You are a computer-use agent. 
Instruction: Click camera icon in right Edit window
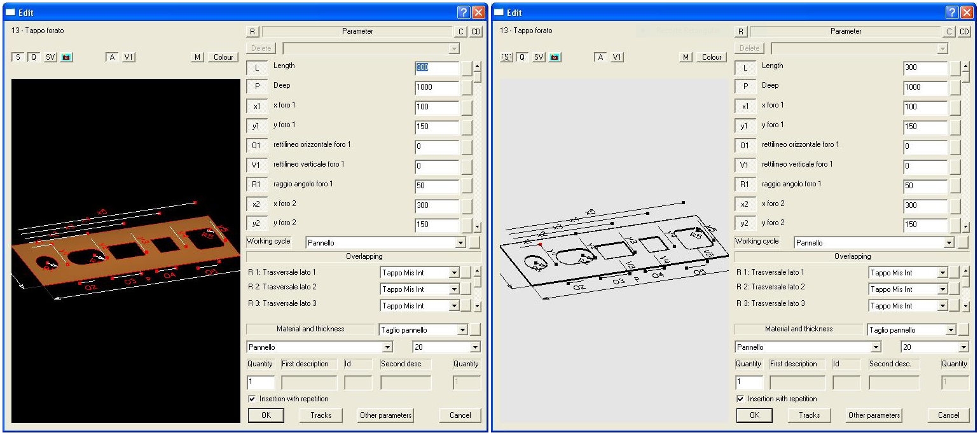click(555, 57)
